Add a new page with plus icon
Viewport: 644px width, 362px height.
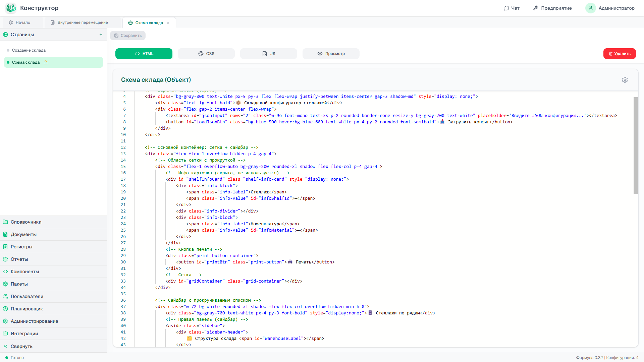(101, 35)
